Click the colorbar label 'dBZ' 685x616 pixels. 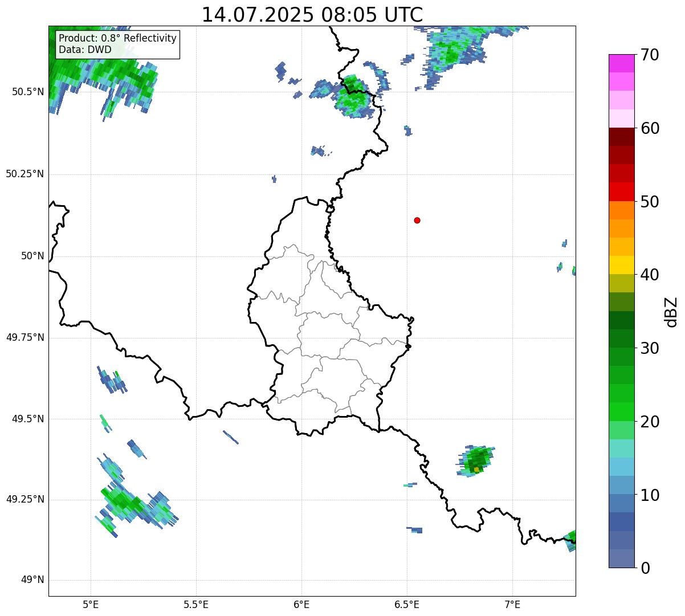[671, 311]
